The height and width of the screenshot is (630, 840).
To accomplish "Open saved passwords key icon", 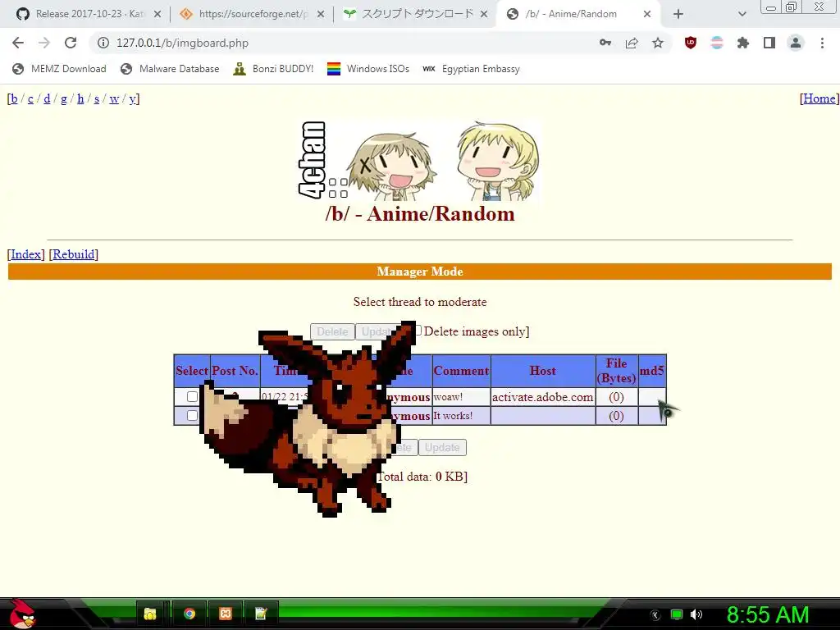I will (605, 43).
